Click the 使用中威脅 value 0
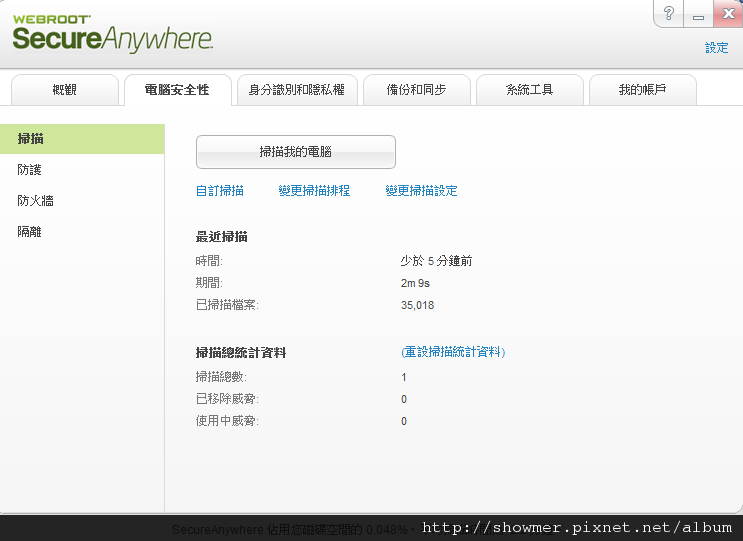743x541 pixels. [x=404, y=421]
